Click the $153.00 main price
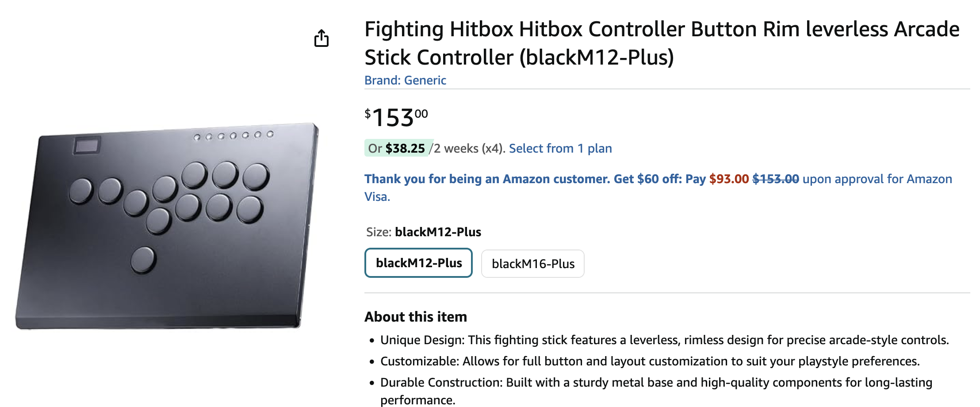980x407 pixels. [396, 118]
